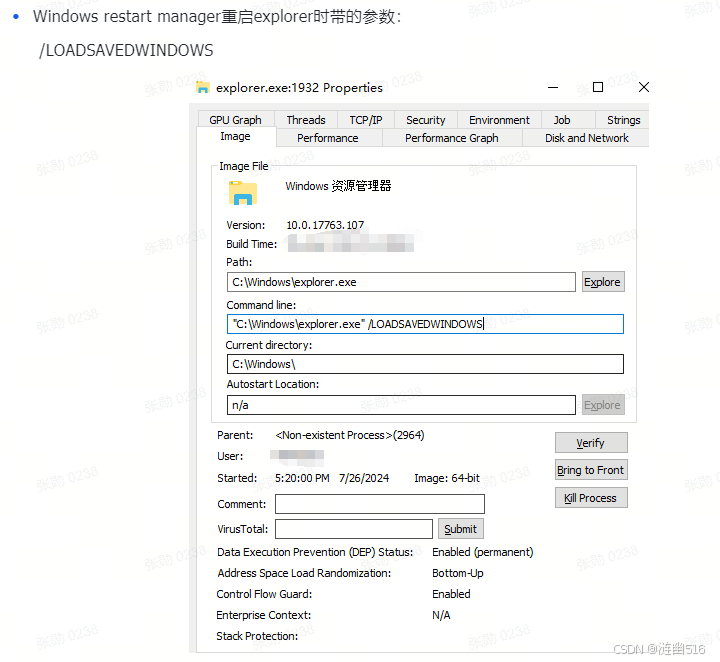720x662 pixels.
Task: Click the User label
Action: coord(230,456)
